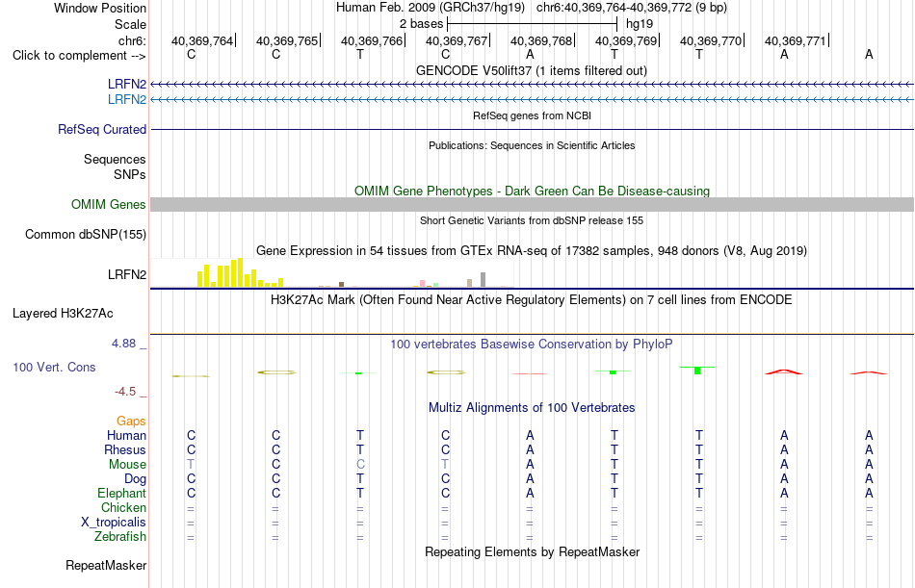This screenshot has width=915, height=588.
Task: Select the gray OMIM Genes bar
Action: tap(533, 204)
